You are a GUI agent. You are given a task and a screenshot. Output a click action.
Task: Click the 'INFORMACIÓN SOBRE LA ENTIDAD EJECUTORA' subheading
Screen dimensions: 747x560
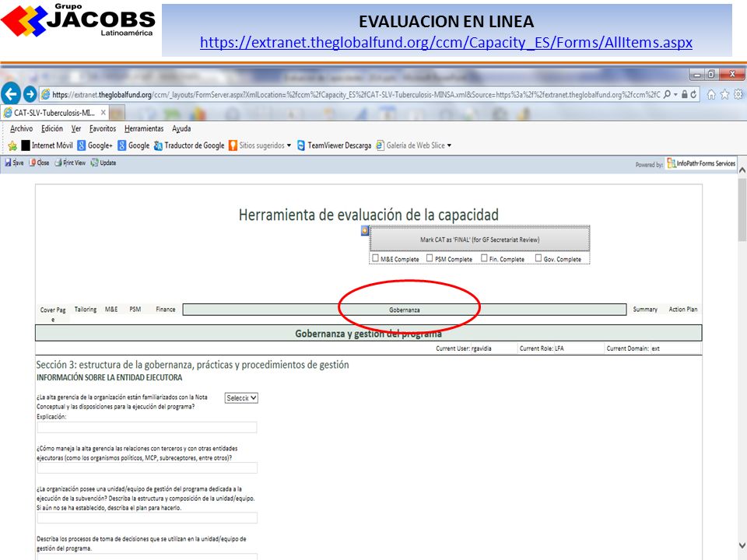110,378
